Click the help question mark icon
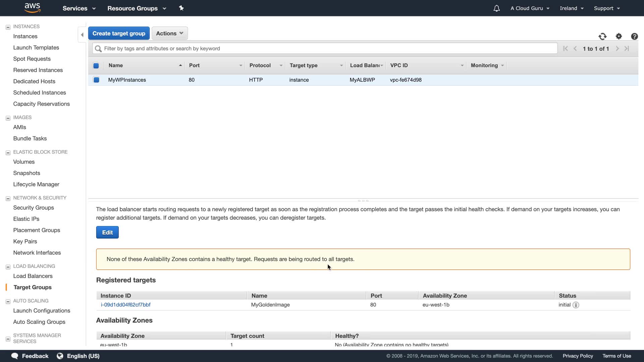Viewport: 644px width, 362px height. coord(634,37)
